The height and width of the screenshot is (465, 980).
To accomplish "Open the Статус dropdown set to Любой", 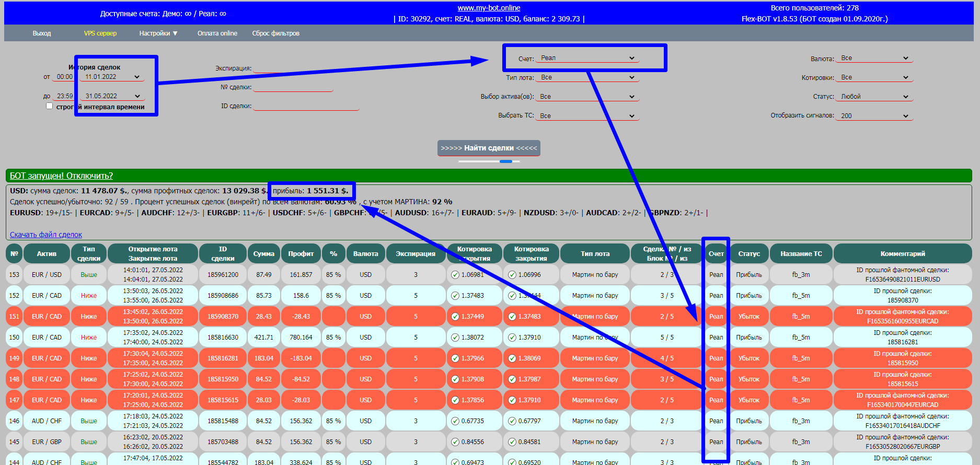I will (x=874, y=97).
